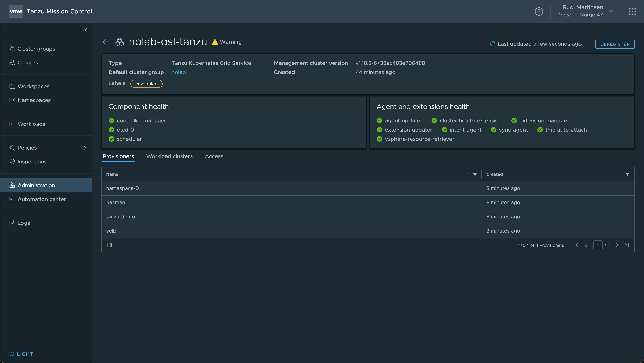Click the agent-updater green check icon

click(379, 120)
